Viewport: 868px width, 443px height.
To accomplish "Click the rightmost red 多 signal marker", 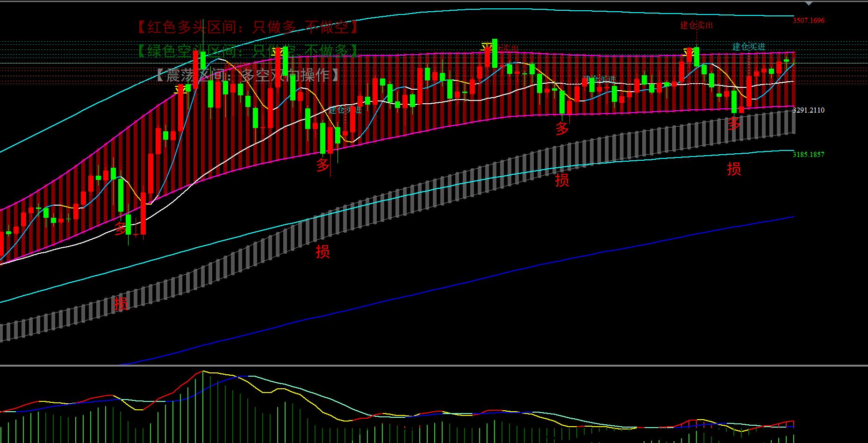I will coord(733,123).
